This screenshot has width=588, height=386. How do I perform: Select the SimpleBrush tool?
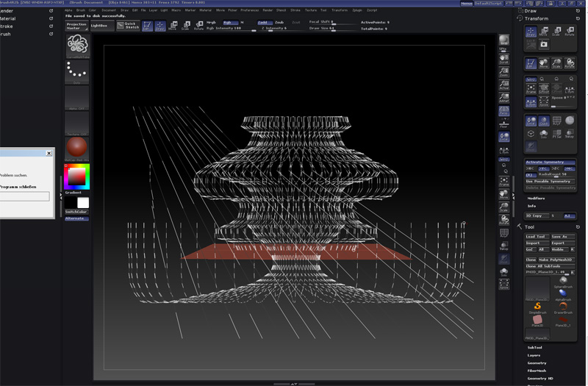click(x=537, y=308)
